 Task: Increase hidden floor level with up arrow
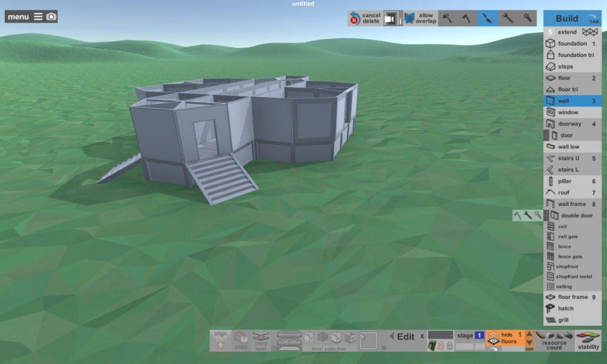click(529, 334)
